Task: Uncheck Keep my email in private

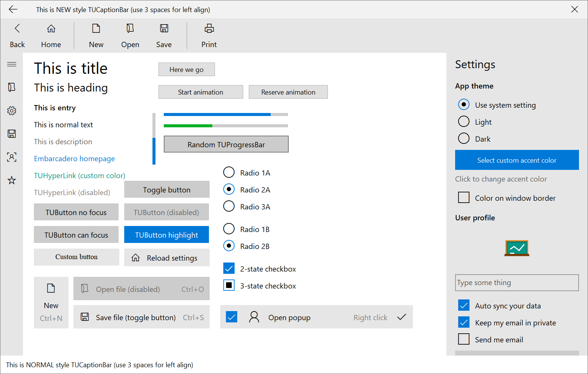Action: tap(464, 322)
